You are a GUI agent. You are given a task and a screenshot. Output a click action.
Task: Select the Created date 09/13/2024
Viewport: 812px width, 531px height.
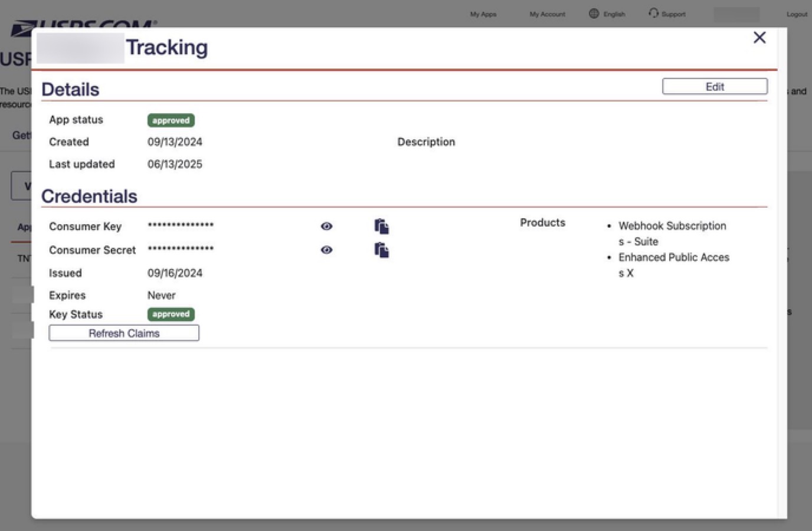(175, 142)
